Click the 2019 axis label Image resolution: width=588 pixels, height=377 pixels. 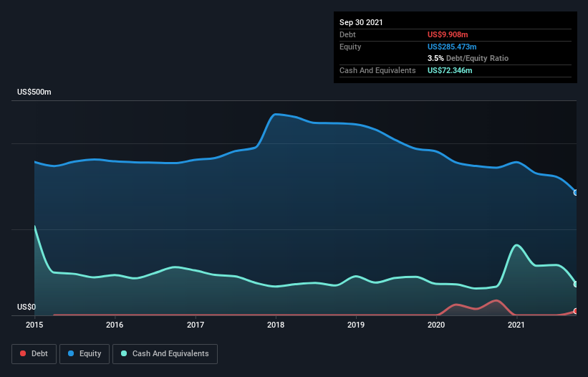pos(356,325)
